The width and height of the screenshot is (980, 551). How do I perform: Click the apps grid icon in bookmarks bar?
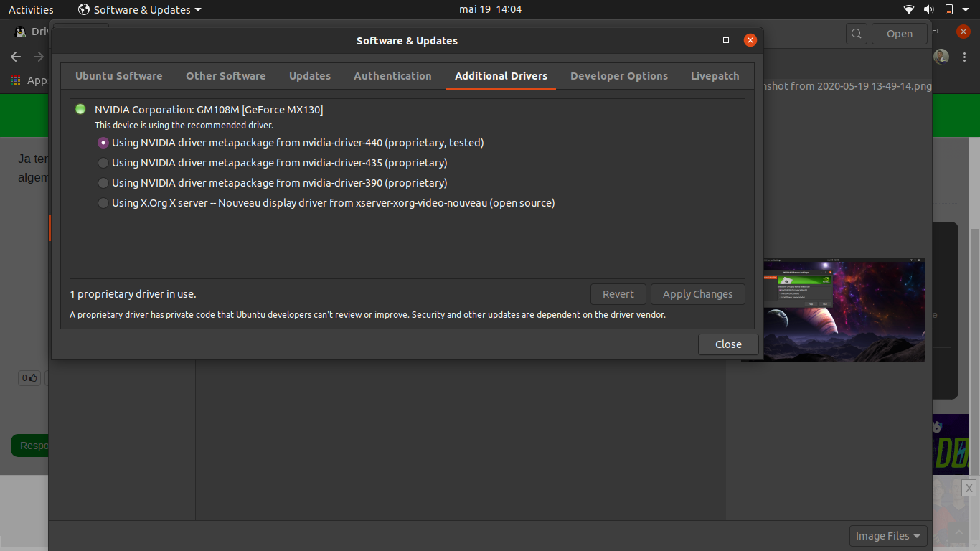click(x=16, y=80)
